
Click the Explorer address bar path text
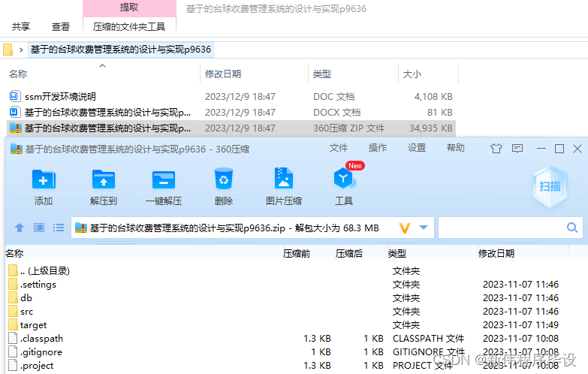(x=121, y=50)
